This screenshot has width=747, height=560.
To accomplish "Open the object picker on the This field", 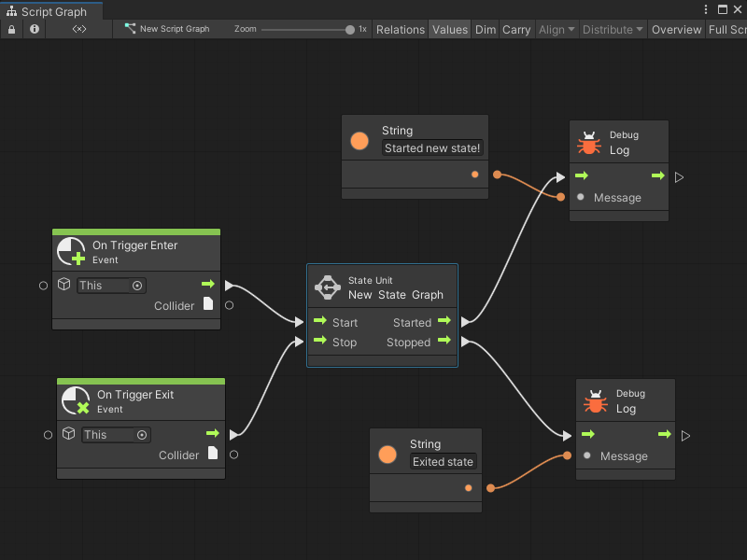I will 135,285.
